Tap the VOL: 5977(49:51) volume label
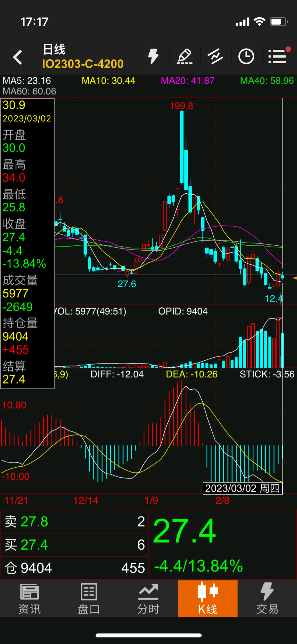 (90, 311)
